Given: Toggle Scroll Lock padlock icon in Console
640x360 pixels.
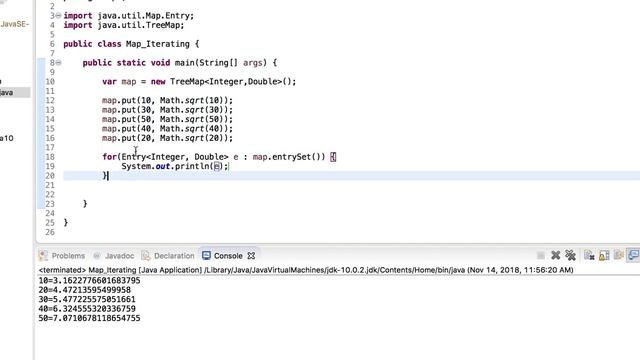Looking at the screenshot, I should click(x=604, y=256).
